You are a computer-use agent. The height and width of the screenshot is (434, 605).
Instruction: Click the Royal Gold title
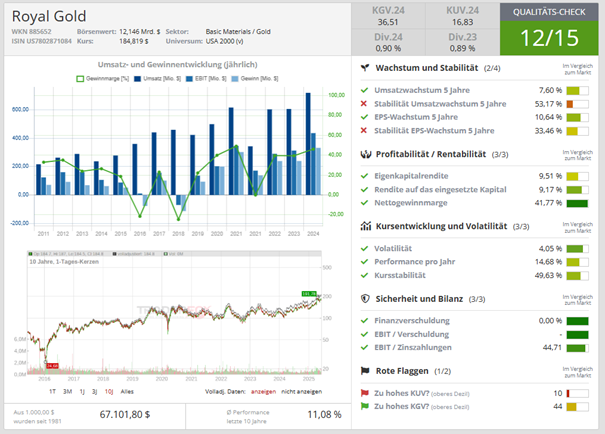click(49, 16)
